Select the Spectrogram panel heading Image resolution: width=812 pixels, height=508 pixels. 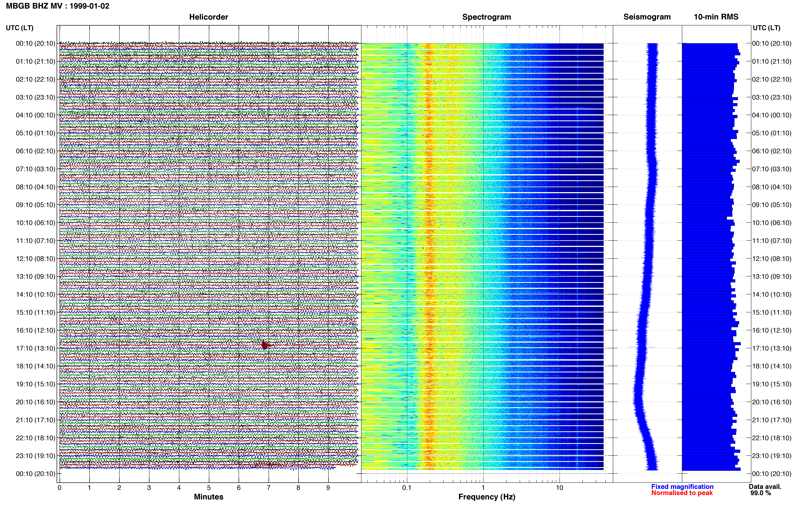point(487,17)
